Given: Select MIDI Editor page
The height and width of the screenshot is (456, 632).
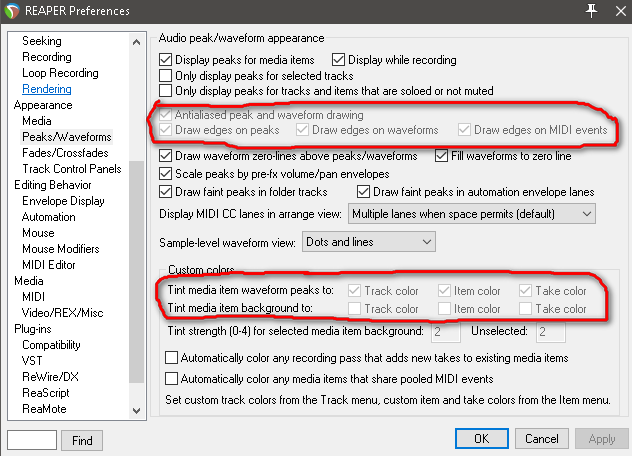Looking at the screenshot, I should point(49,265).
